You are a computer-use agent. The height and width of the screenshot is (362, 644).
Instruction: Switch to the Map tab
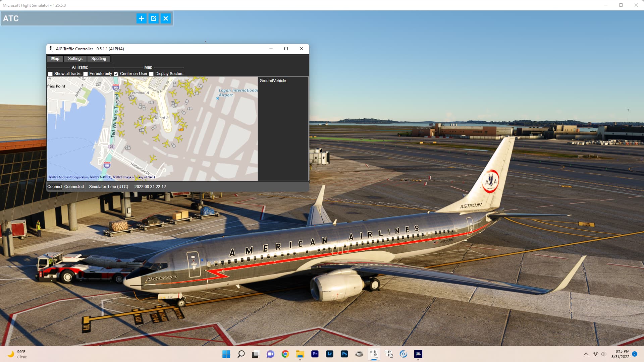point(55,59)
